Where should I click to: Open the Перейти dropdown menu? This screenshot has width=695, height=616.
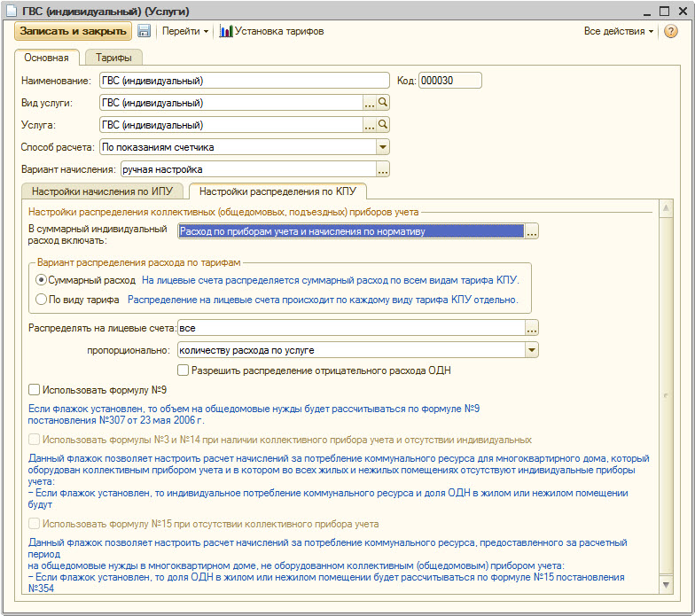pyautogui.click(x=184, y=31)
